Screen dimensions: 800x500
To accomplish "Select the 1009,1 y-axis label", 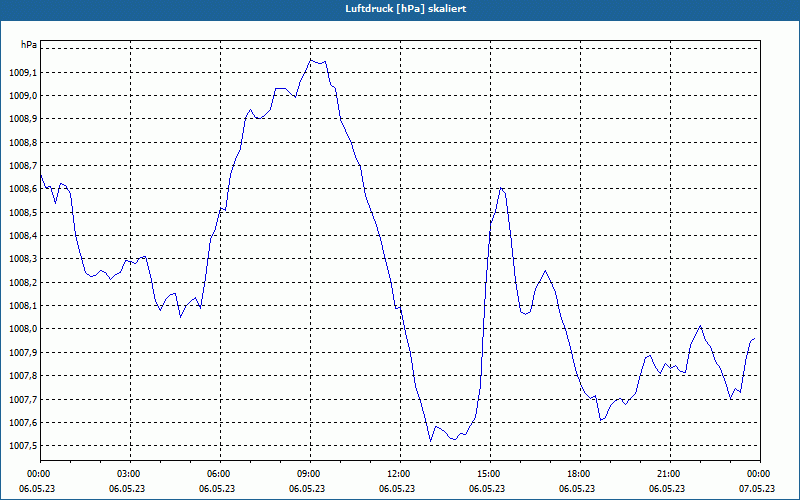I will pos(23,73).
